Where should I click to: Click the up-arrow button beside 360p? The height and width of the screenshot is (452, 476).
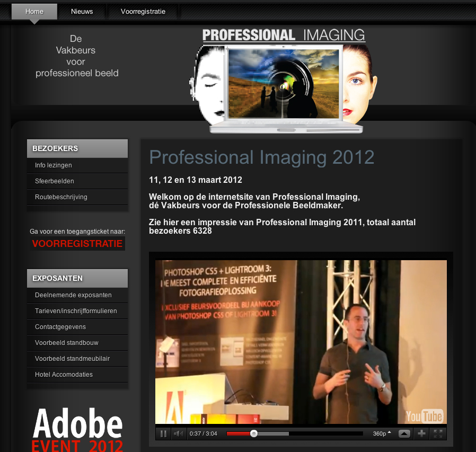coord(404,433)
